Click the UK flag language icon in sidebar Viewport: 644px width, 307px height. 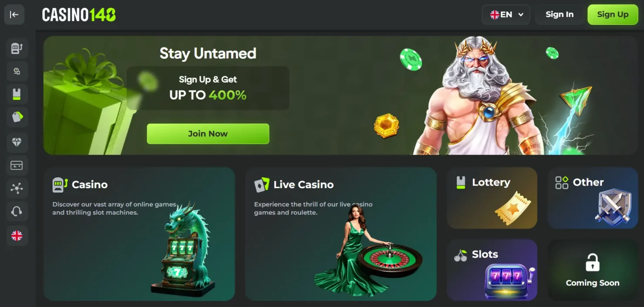[x=17, y=236]
